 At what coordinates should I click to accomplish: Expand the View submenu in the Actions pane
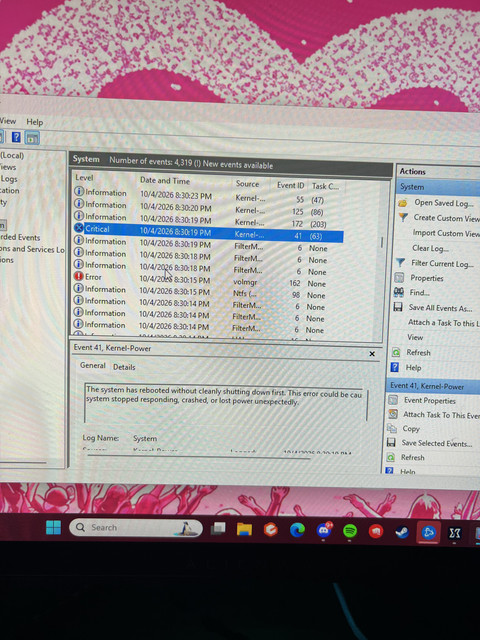point(415,337)
